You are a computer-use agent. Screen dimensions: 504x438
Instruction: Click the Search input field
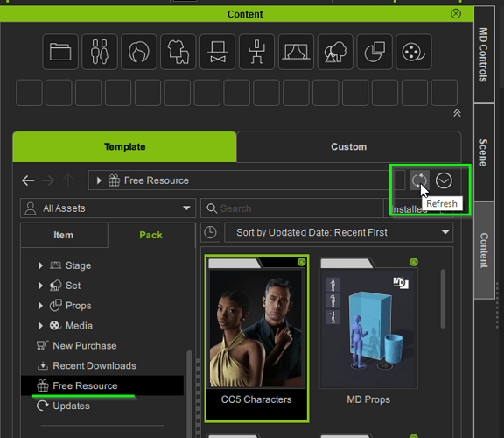(x=292, y=208)
